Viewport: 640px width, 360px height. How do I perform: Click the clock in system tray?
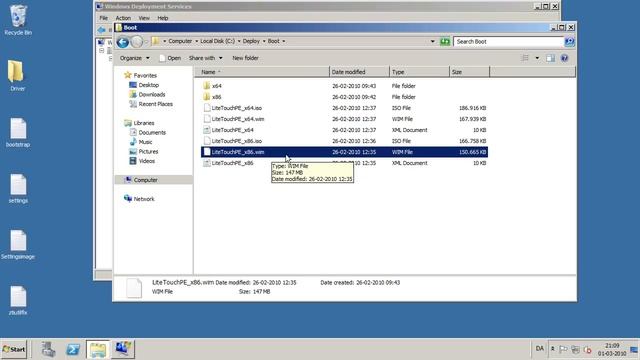tap(612, 349)
